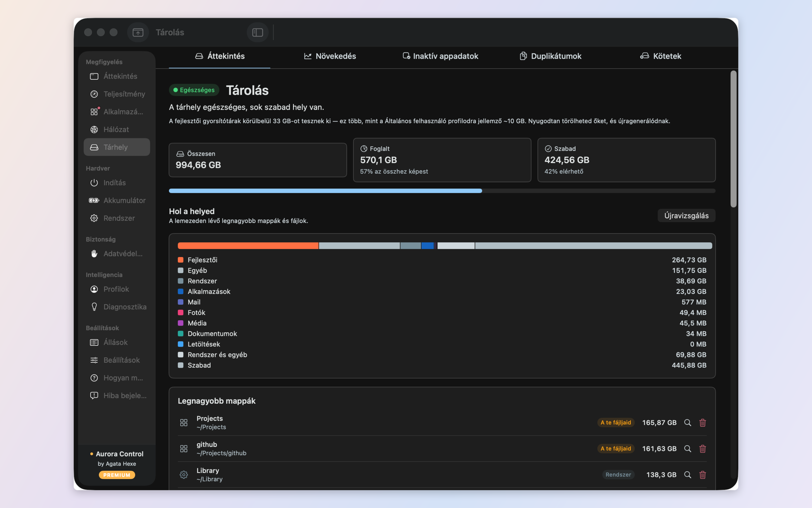The height and width of the screenshot is (508, 812).
Task: Reveal Library folder with magnifier icon
Action: [688, 475]
